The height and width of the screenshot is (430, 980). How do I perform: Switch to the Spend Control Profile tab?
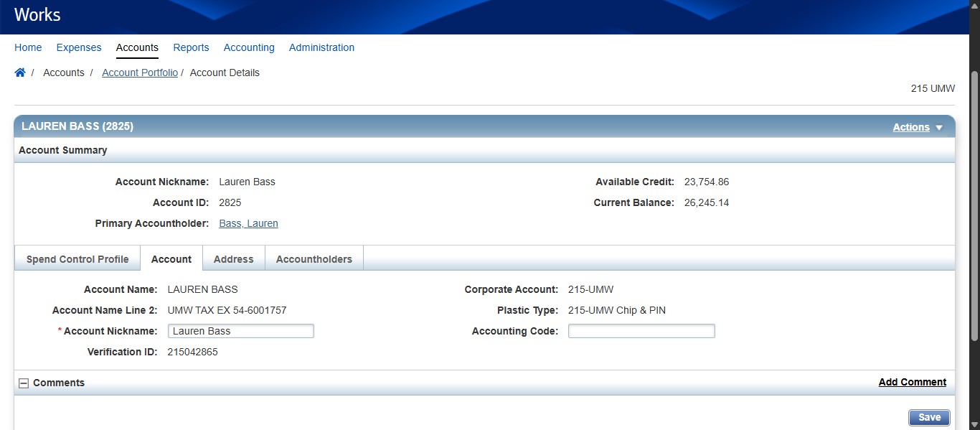click(x=77, y=259)
